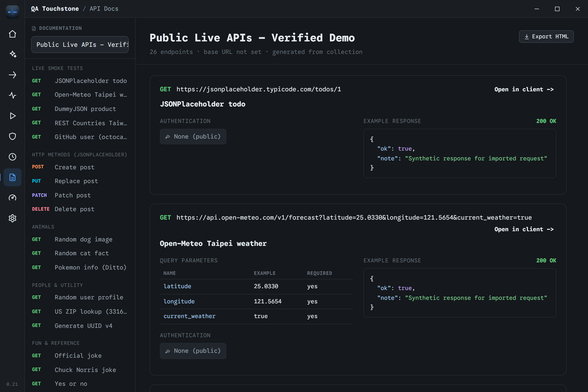Image resolution: width=588 pixels, height=392 pixels.
Task: Click the download icon on Export HTML
Action: [x=527, y=37]
